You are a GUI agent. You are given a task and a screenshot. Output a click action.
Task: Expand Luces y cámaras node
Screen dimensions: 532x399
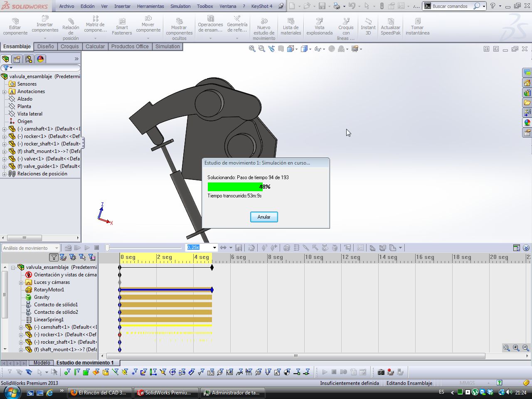pos(21,282)
